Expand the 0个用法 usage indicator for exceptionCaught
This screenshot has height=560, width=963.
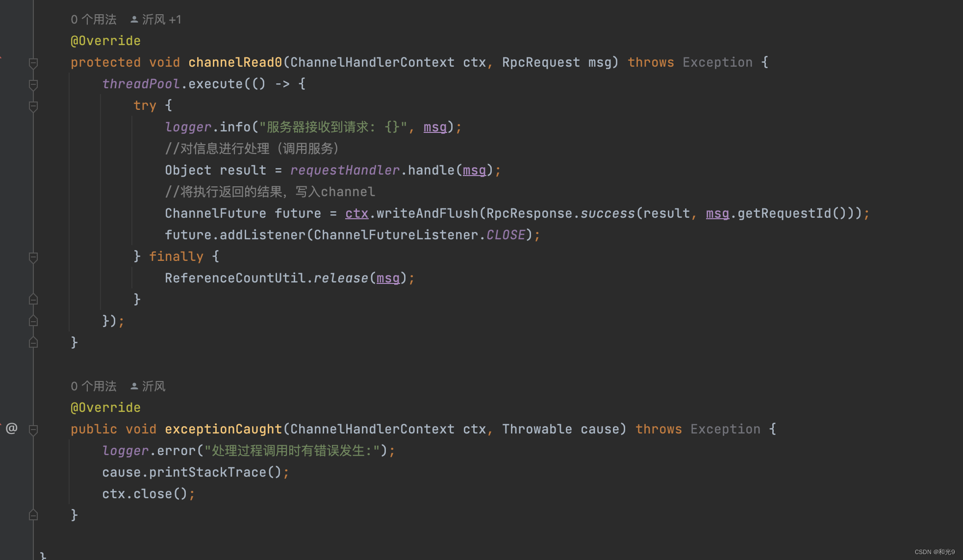click(x=94, y=385)
